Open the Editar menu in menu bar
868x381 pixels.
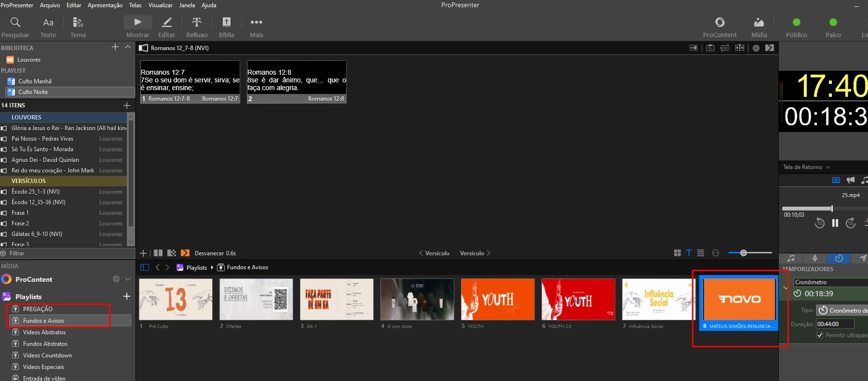point(74,5)
